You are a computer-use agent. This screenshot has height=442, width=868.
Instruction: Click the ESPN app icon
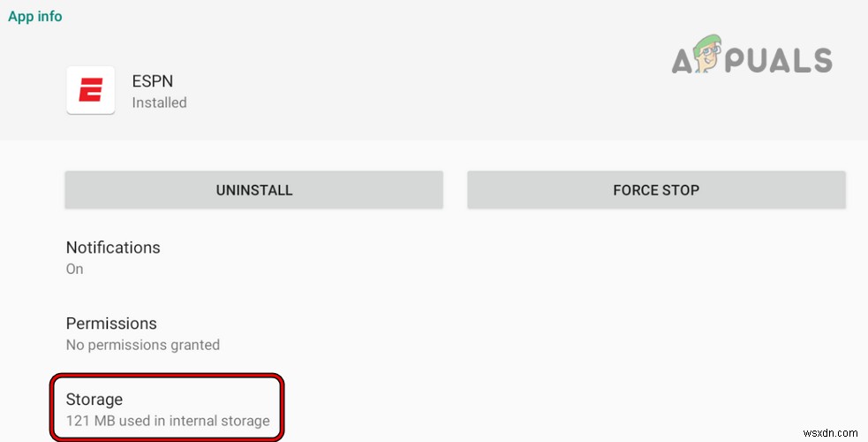(x=91, y=91)
